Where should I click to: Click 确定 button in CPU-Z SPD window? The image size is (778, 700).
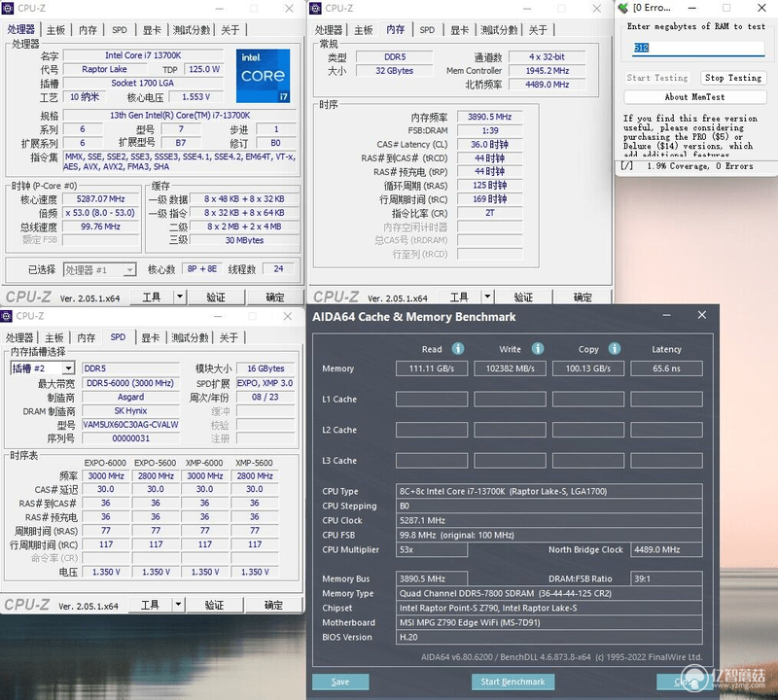pyautogui.click(x=273, y=605)
